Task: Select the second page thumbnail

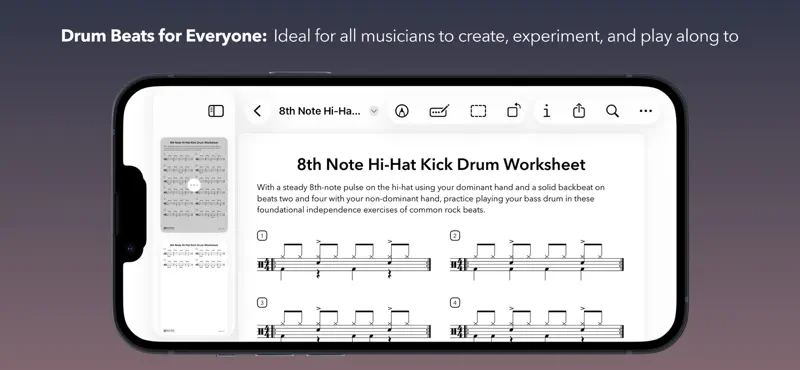Action: (x=194, y=288)
